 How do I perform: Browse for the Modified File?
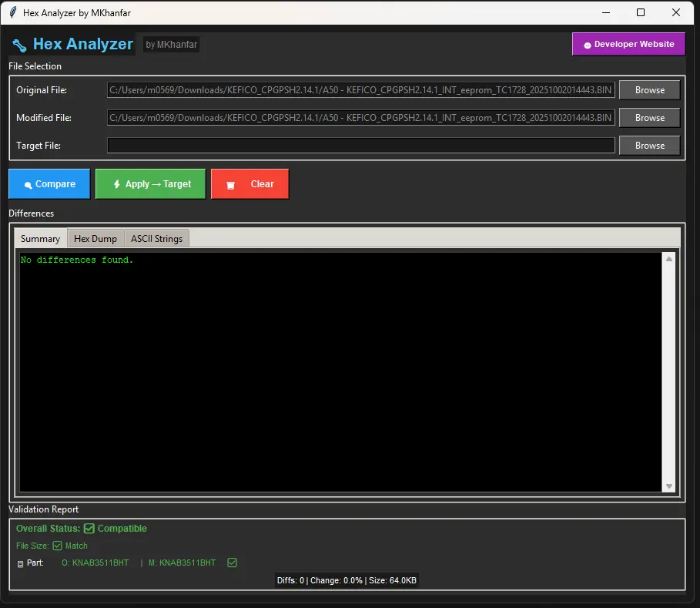[x=649, y=118]
